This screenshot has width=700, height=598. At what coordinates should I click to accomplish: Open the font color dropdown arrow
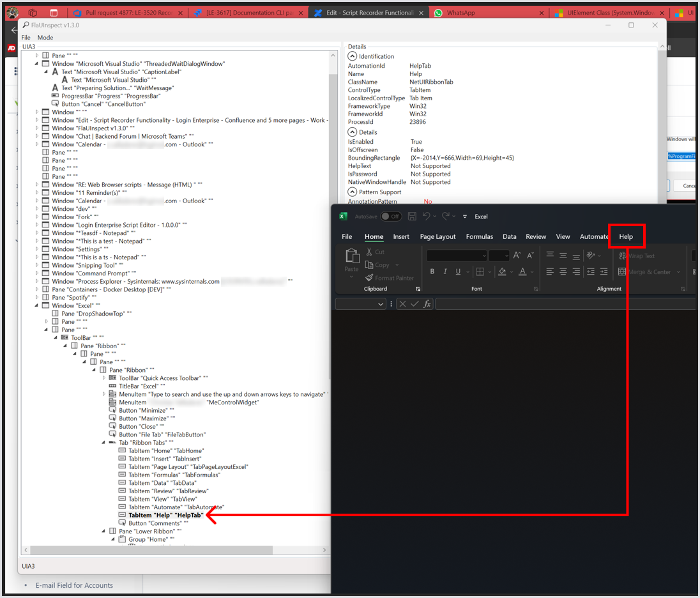coord(531,272)
